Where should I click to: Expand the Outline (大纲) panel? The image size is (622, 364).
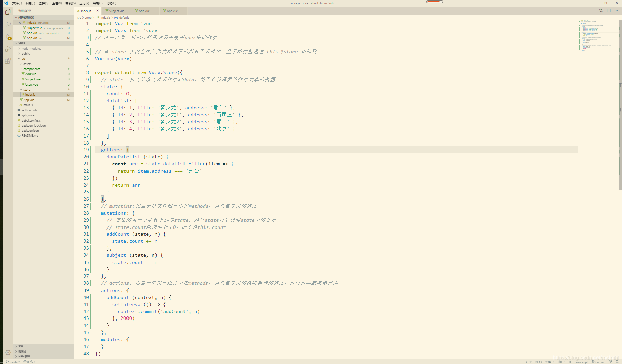point(43,346)
